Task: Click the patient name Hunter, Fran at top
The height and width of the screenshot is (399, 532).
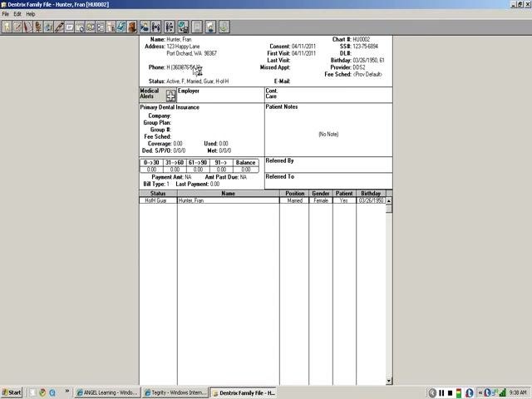Action: (179, 39)
